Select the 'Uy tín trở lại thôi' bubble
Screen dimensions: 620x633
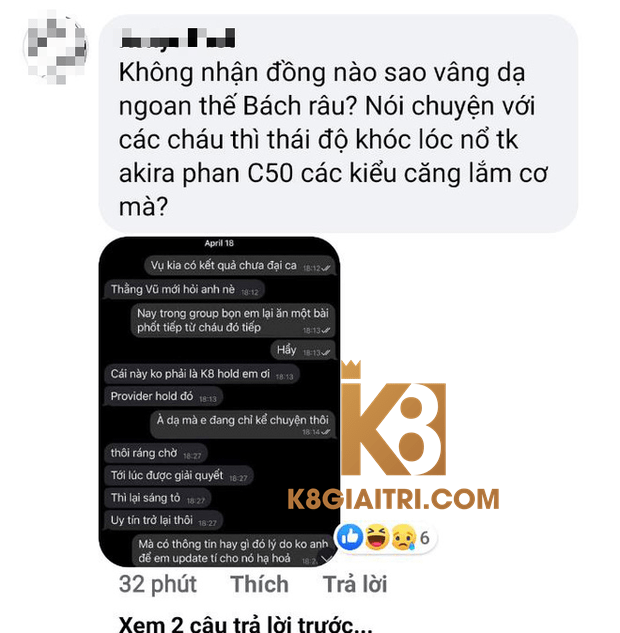tap(163, 520)
